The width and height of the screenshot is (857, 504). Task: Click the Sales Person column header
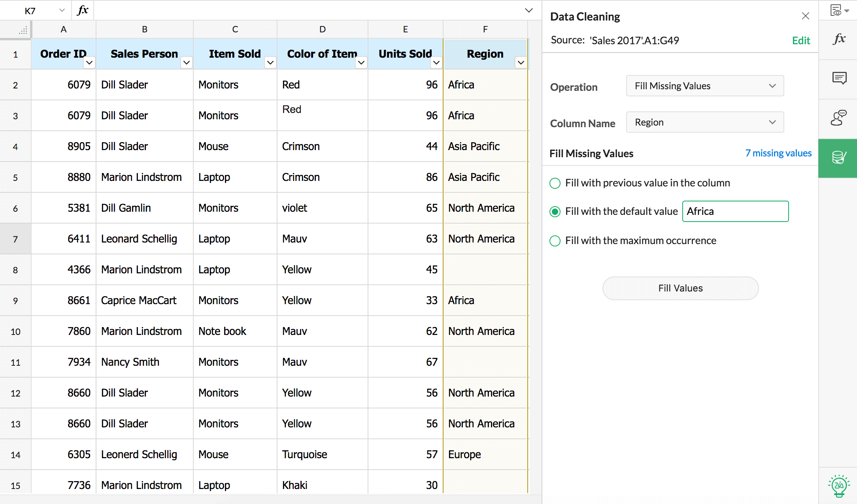coord(144,54)
